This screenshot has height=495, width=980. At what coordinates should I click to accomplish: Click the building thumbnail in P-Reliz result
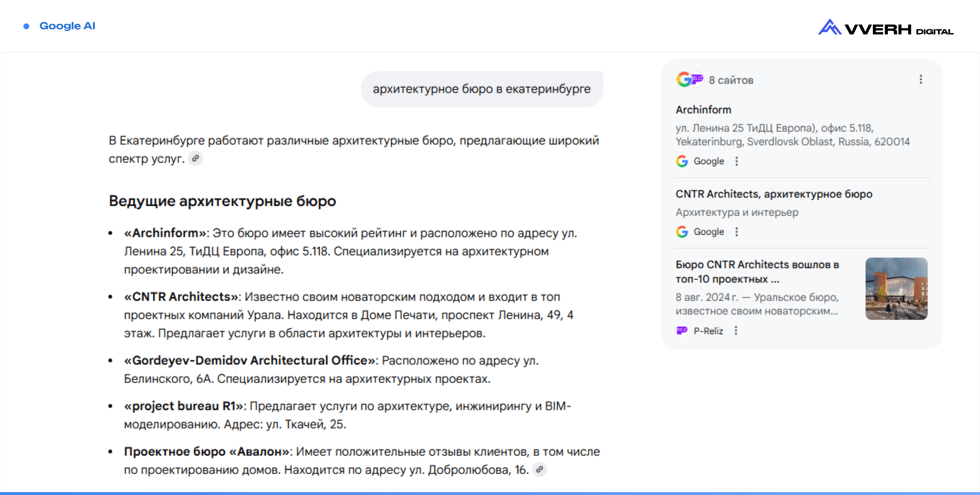coord(896,289)
